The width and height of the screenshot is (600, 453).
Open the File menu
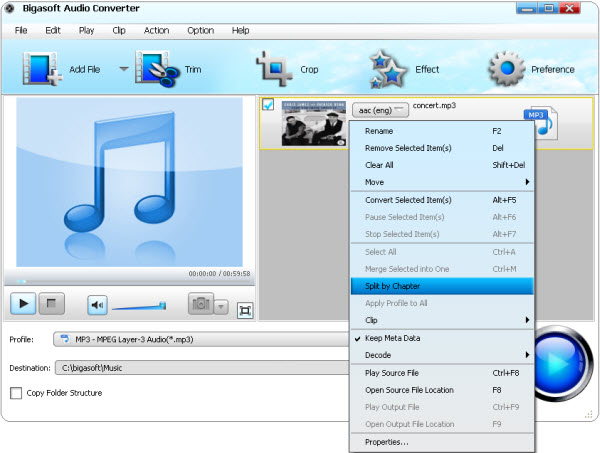21,30
